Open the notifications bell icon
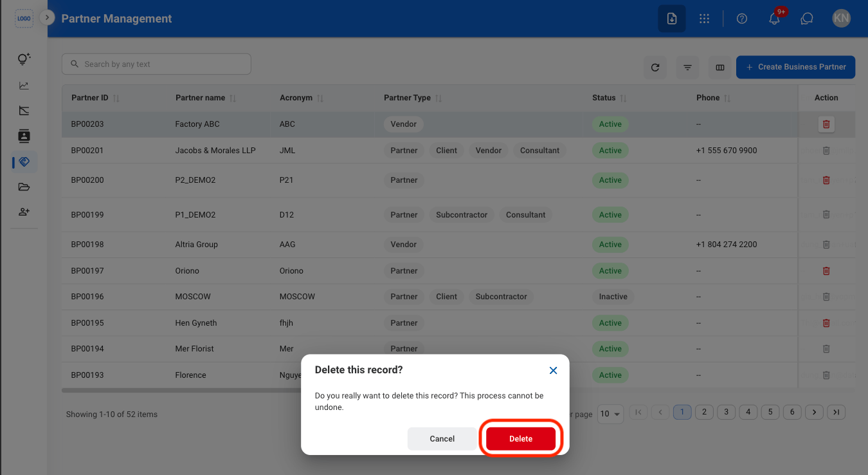 774,19
